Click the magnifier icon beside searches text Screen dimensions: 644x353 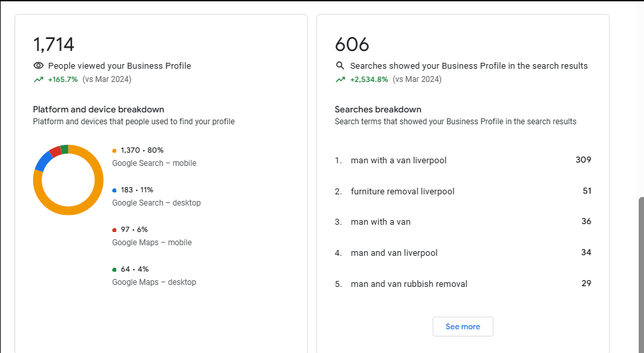340,66
